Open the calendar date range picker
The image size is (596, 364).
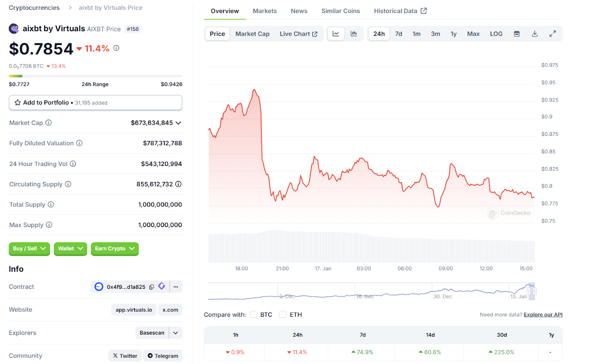coord(517,34)
